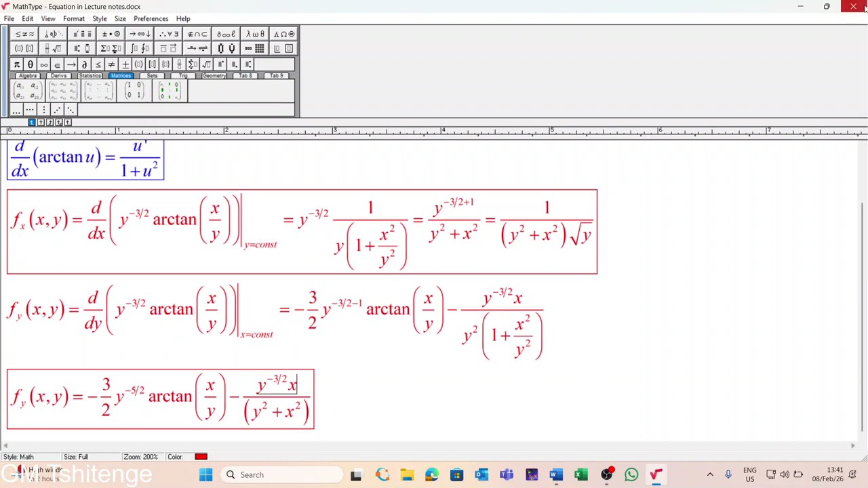
Task: Switch to the Derivs tab
Action: click(x=58, y=76)
